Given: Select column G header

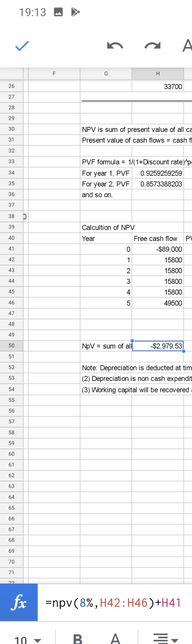Looking at the screenshot, I should pos(106,74).
